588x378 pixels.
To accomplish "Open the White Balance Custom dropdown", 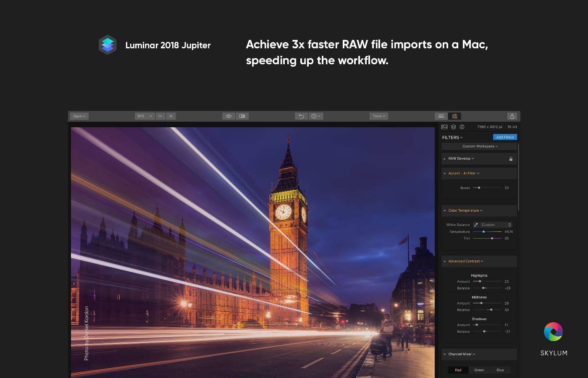I will 496,225.
